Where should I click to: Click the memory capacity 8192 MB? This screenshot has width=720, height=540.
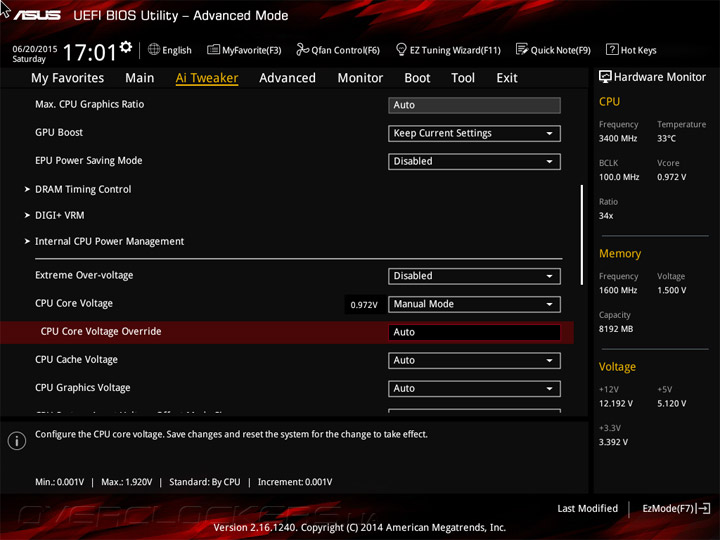616,329
